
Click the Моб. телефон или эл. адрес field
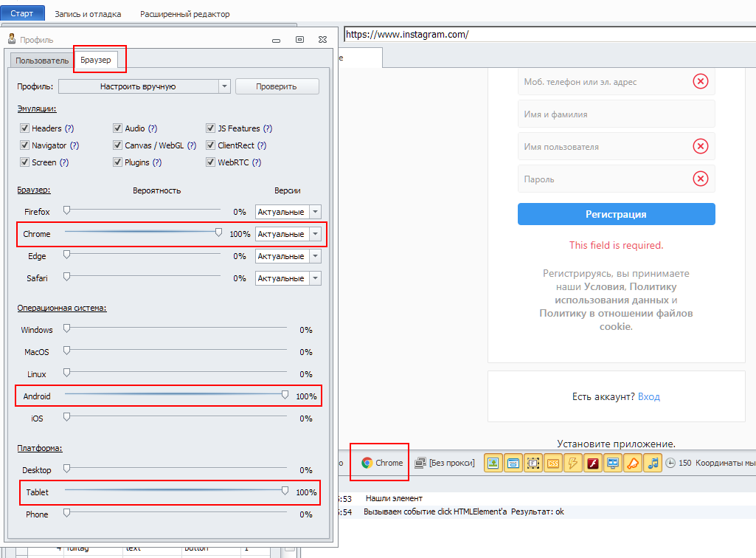tap(616, 82)
